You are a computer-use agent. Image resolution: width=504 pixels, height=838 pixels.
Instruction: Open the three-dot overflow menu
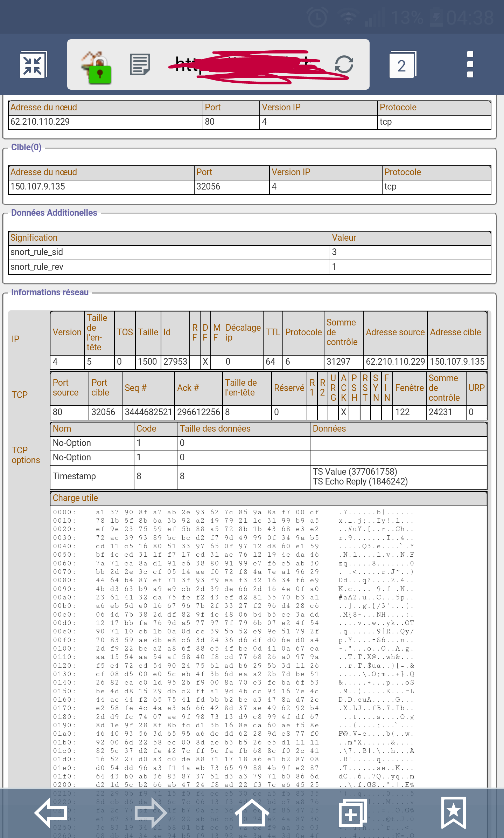click(470, 64)
